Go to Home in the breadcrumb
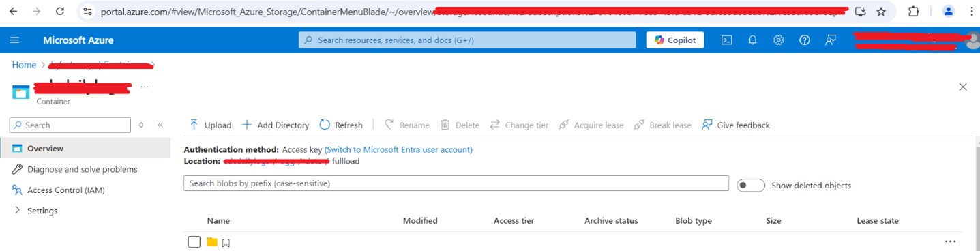Screen dimensions: 980x251 click(24, 65)
